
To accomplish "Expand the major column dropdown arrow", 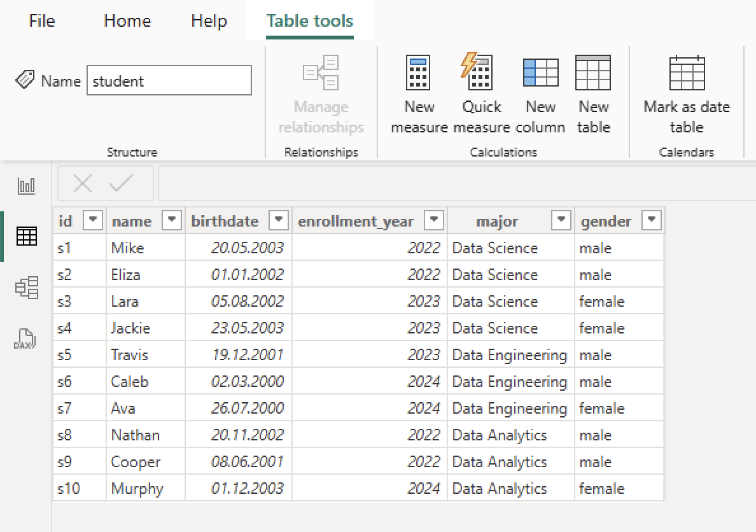I will click(x=561, y=221).
